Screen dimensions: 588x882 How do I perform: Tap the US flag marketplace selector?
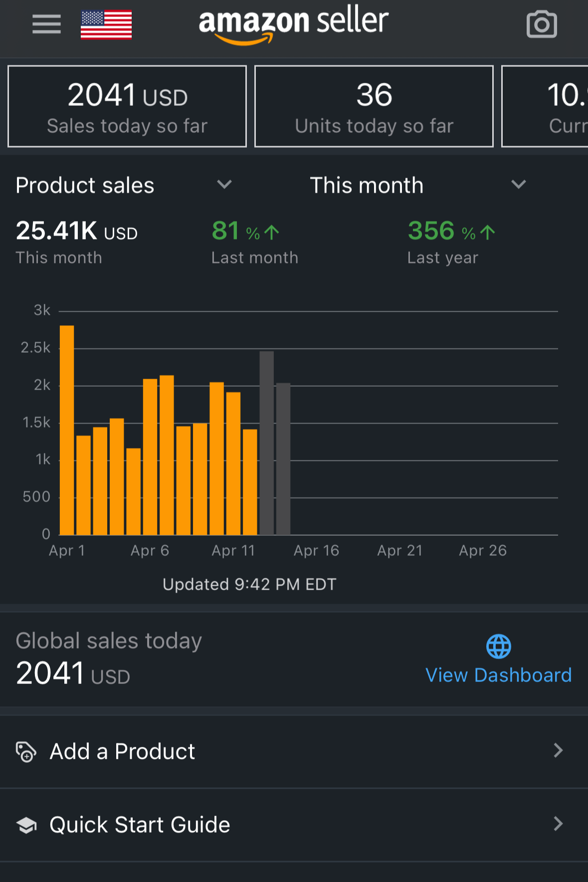tap(106, 24)
